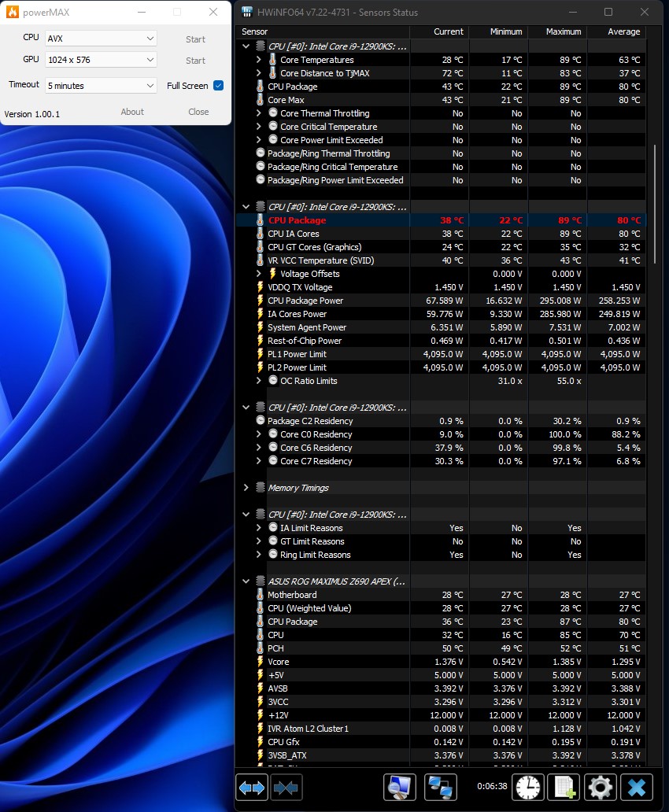Click thermometer icon next to PCH

[261, 648]
